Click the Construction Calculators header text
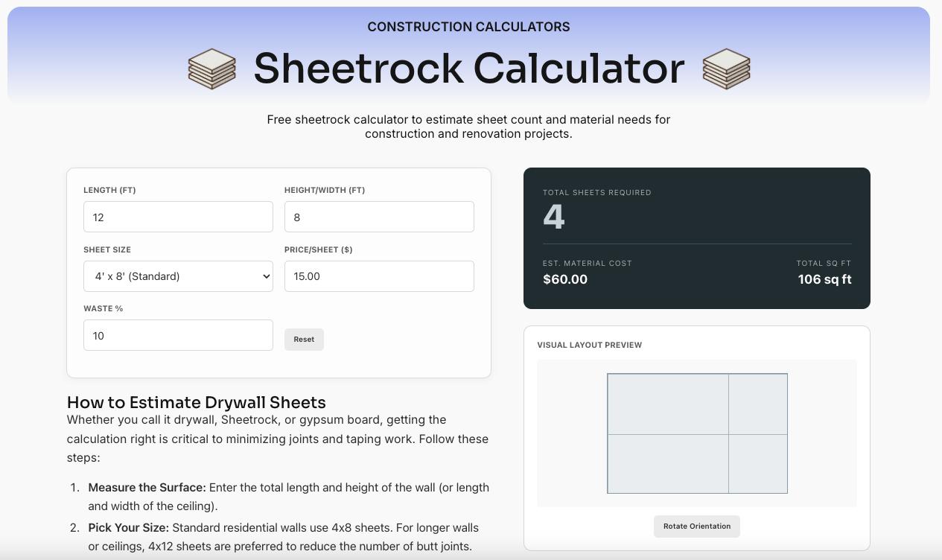The height and width of the screenshot is (560, 942). [x=468, y=26]
